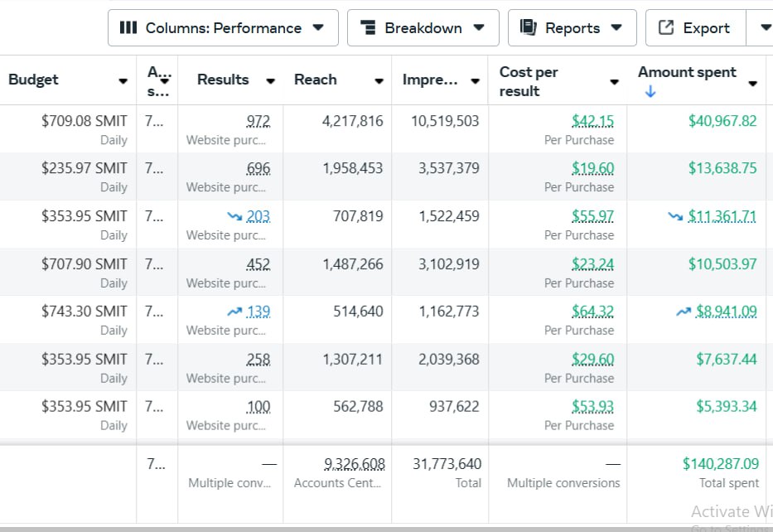Open the Reports dropdown menu
773x532 pixels.
point(616,28)
